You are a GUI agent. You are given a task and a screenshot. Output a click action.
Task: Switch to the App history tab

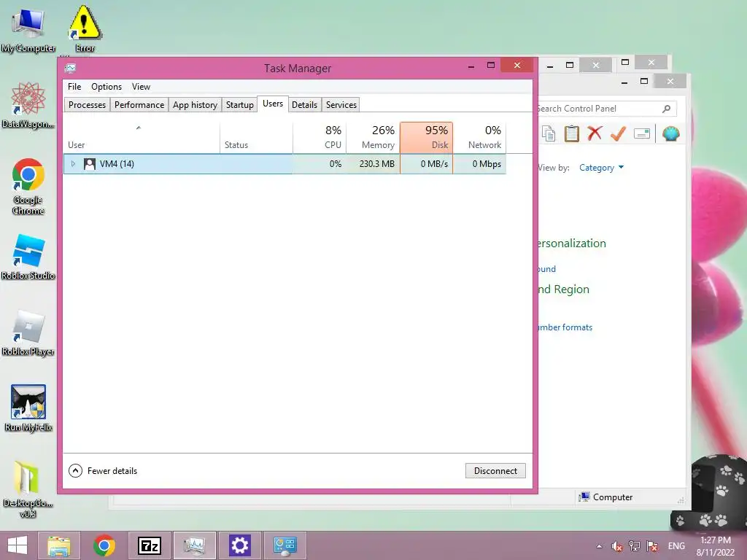[x=195, y=105]
